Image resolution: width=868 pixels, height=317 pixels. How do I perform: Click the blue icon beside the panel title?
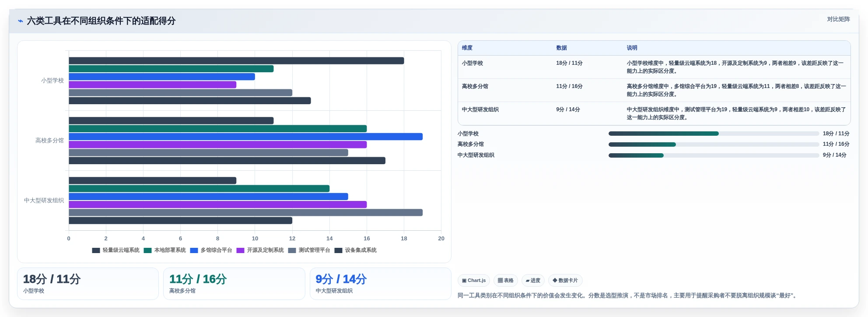[x=20, y=21]
